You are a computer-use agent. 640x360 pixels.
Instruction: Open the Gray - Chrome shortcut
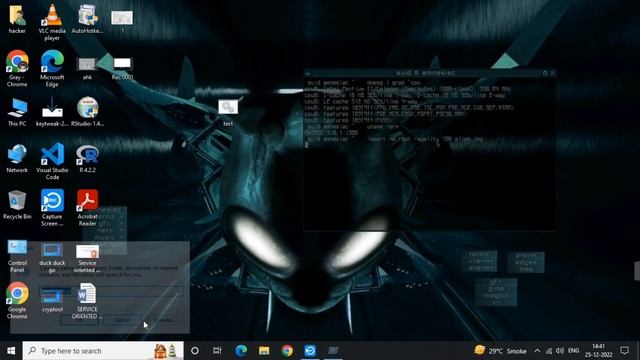17,68
